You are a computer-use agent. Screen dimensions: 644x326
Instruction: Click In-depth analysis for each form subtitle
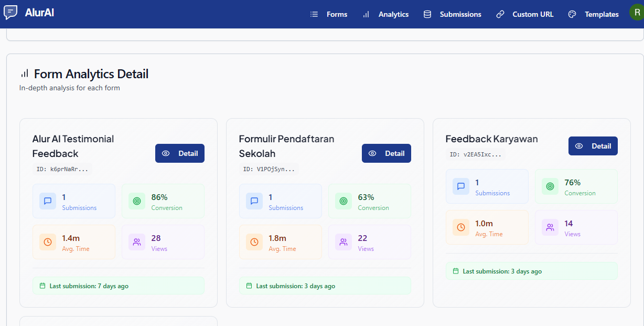click(70, 88)
